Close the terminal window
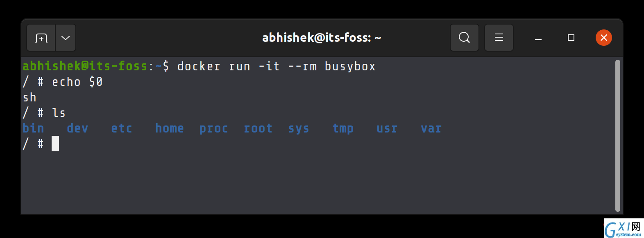The image size is (644, 238). point(603,38)
